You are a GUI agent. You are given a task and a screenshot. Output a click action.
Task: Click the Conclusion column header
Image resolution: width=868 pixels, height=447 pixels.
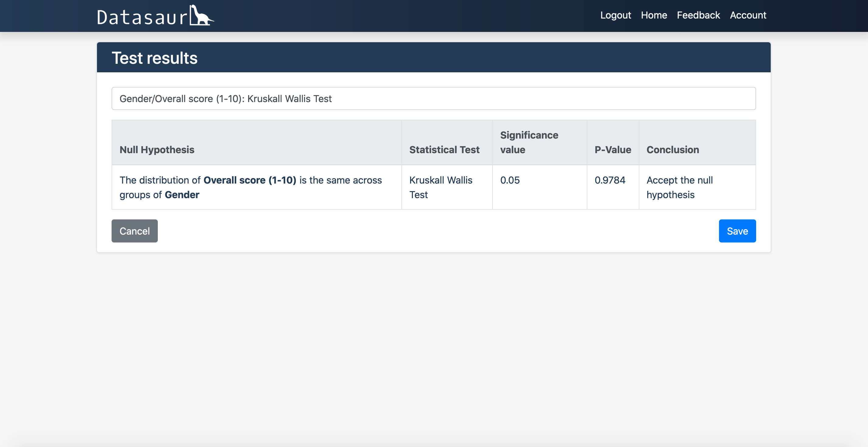[x=673, y=150]
